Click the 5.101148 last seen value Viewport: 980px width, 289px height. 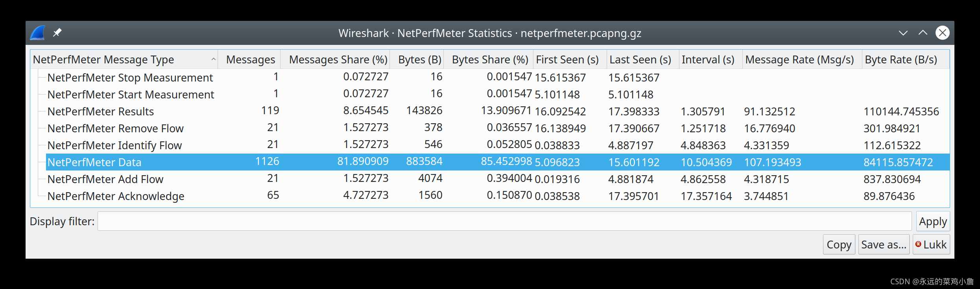coord(631,94)
